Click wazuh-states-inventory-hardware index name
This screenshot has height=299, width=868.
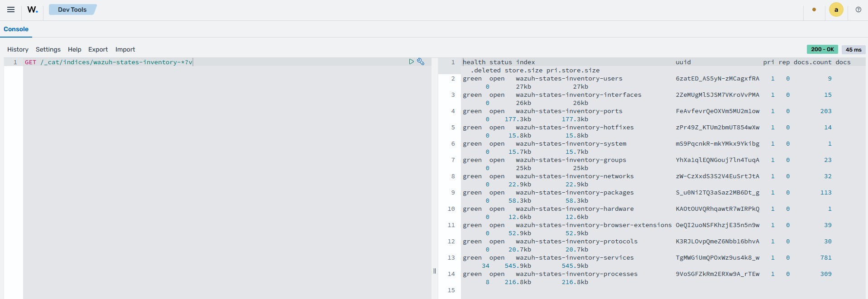(575, 209)
